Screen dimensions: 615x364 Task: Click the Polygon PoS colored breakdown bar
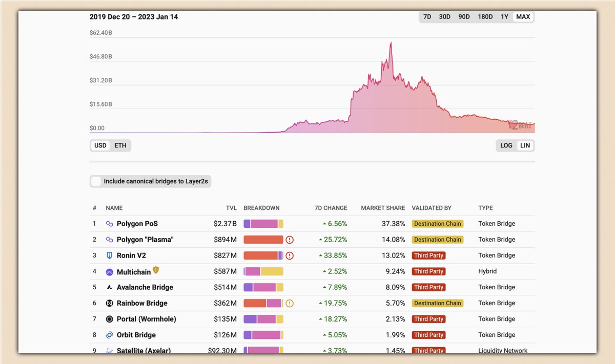click(263, 224)
